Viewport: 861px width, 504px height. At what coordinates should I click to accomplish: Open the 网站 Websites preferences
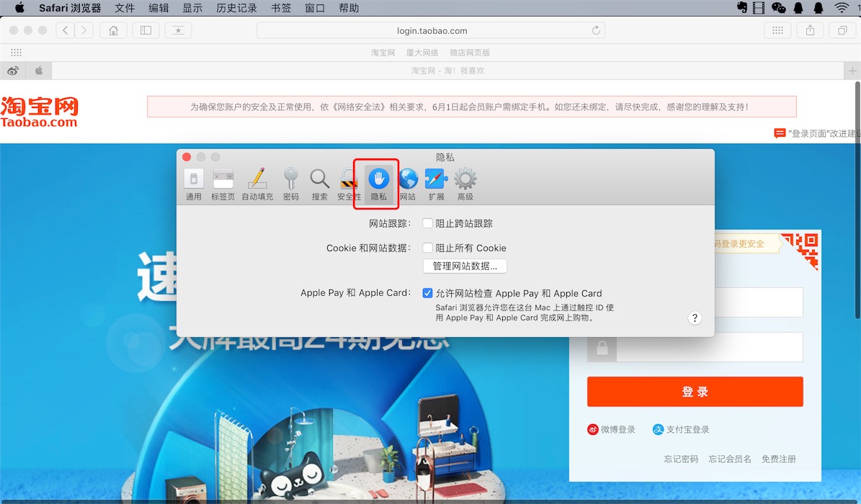click(x=408, y=185)
